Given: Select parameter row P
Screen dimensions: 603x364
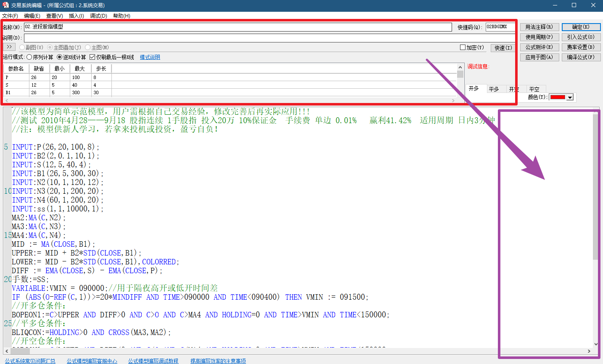Looking at the screenshot, I should tap(230, 77).
